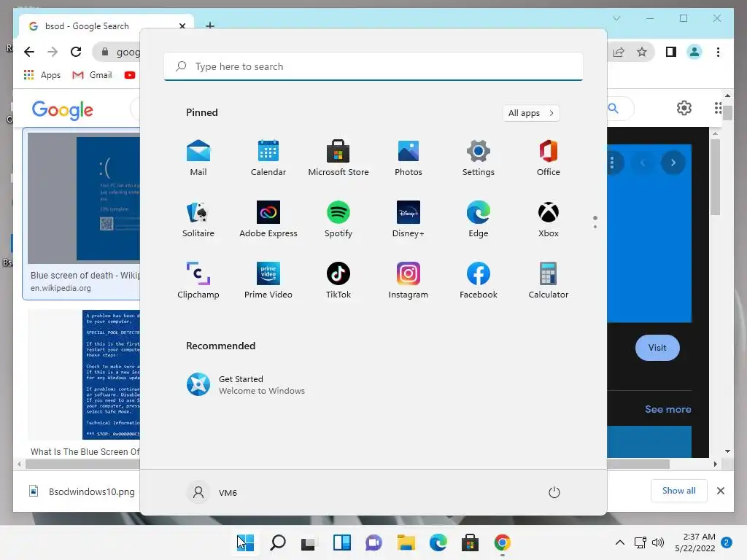Open the Chat app on the taskbar

(x=374, y=542)
